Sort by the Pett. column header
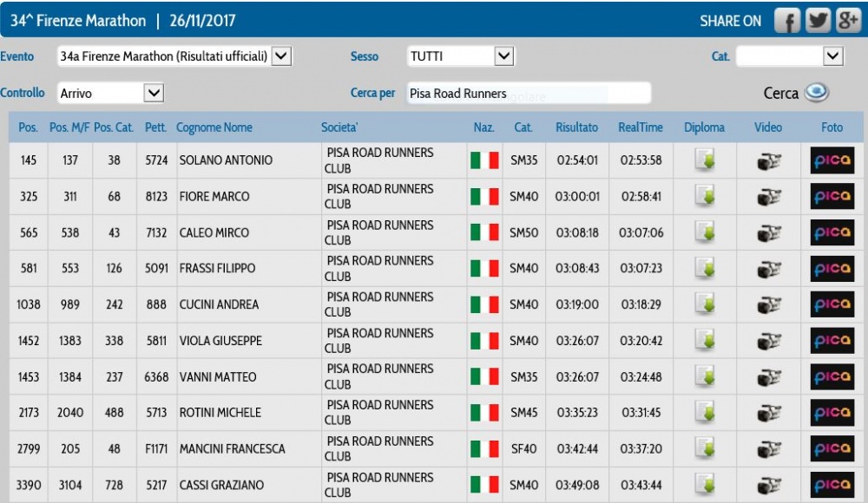The image size is (868, 503). 155,127
